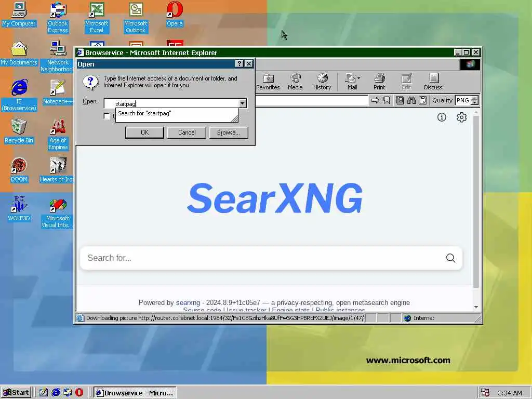Click the info icon on SearXNG page
532x399 pixels.
[x=442, y=117]
